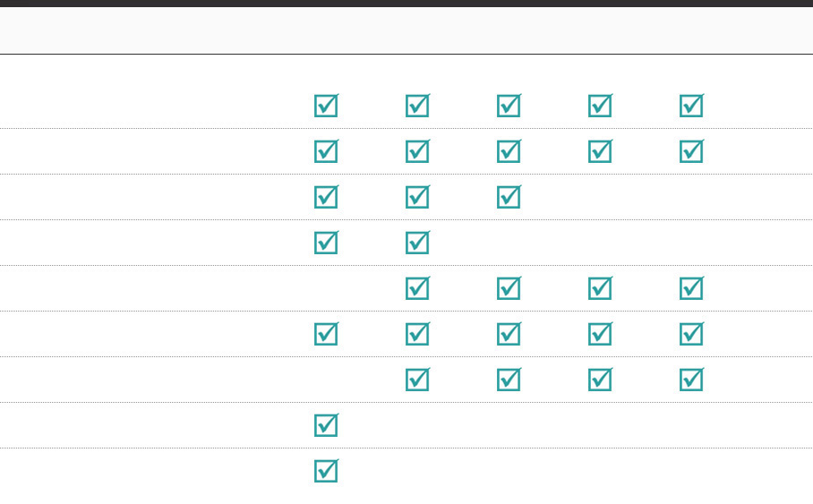
Task: Click sixth-row checkbox in the first column
Action: click(326, 335)
